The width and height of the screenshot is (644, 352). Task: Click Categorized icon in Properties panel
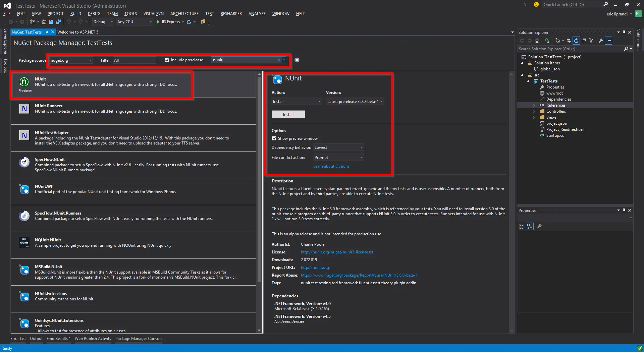tap(522, 226)
